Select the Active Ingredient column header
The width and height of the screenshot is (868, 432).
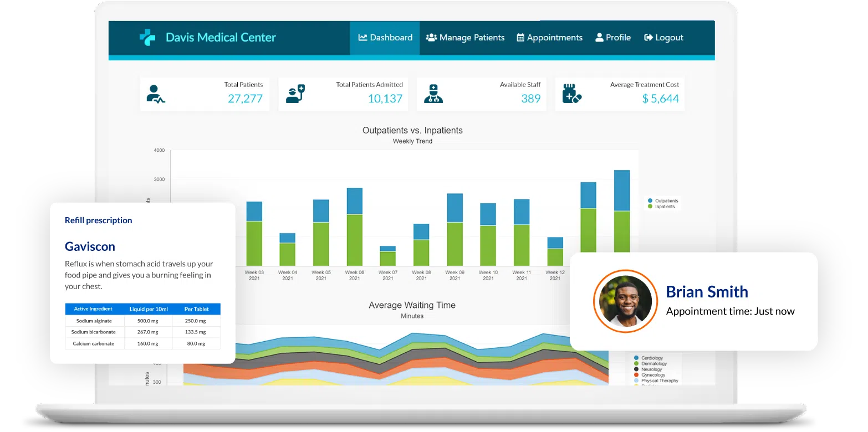(x=93, y=309)
